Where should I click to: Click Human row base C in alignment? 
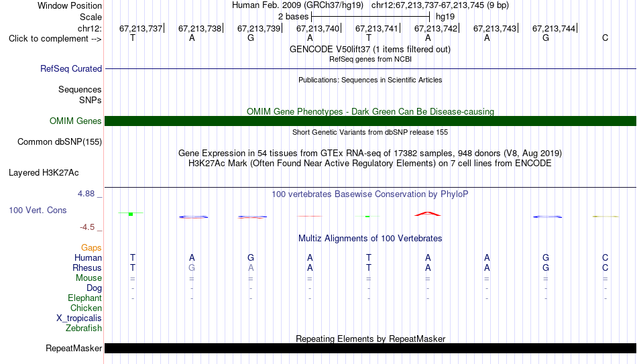tap(605, 257)
